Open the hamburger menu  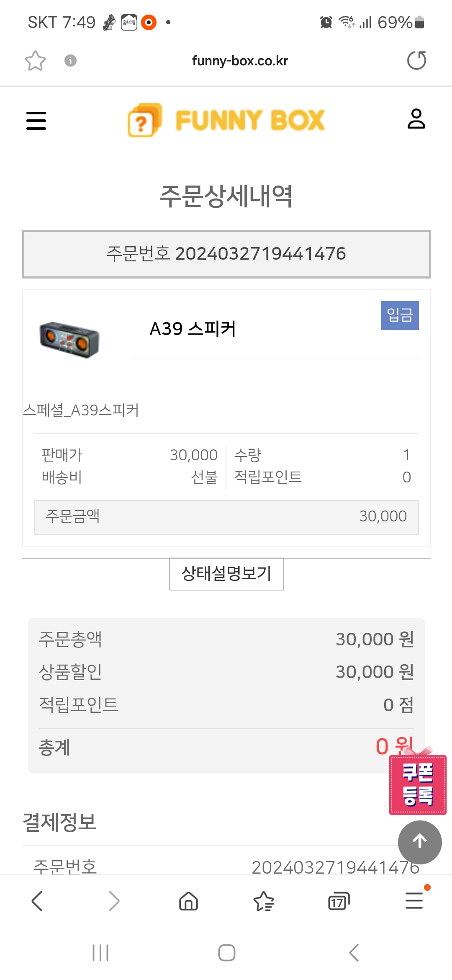click(x=36, y=121)
